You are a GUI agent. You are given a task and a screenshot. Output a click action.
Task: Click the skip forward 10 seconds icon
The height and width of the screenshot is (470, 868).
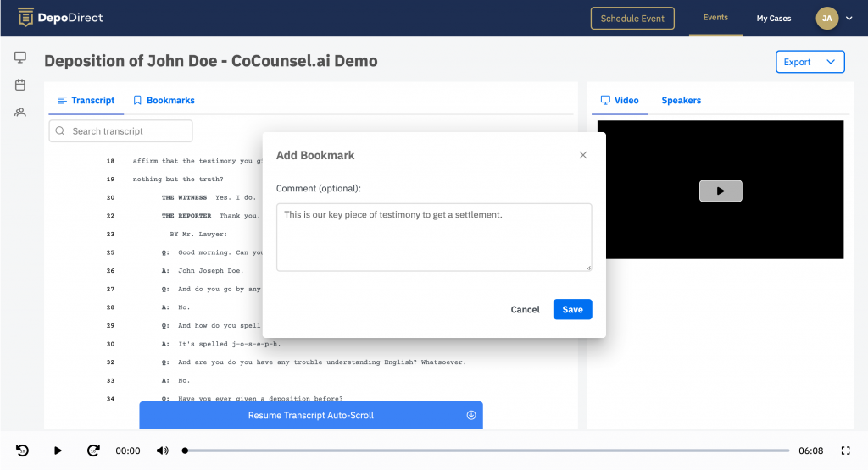(x=94, y=451)
